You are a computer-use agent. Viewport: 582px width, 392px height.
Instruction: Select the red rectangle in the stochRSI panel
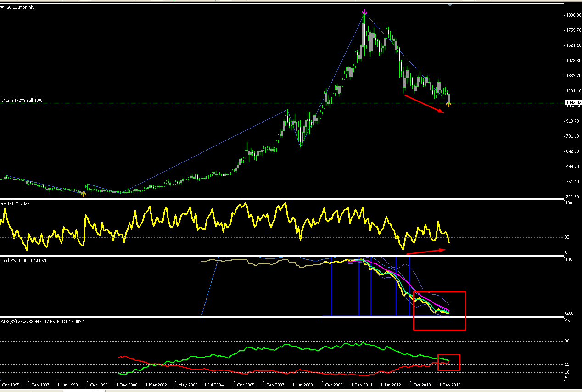pos(440,311)
